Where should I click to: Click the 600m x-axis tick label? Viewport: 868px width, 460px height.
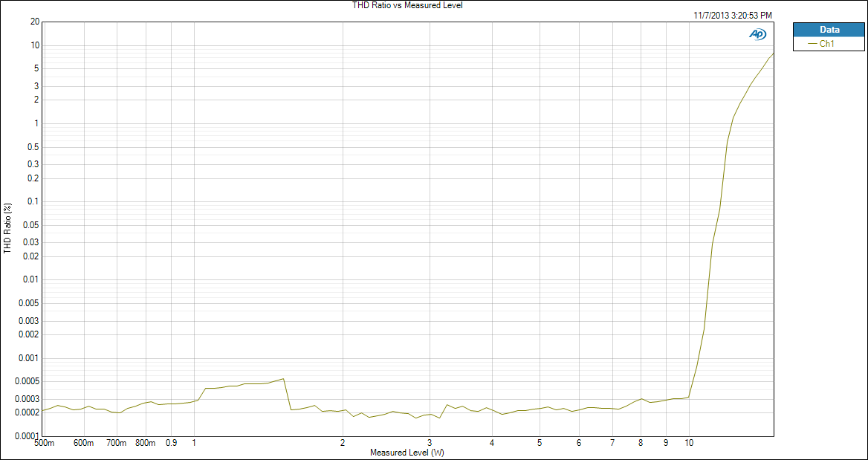[x=84, y=444]
